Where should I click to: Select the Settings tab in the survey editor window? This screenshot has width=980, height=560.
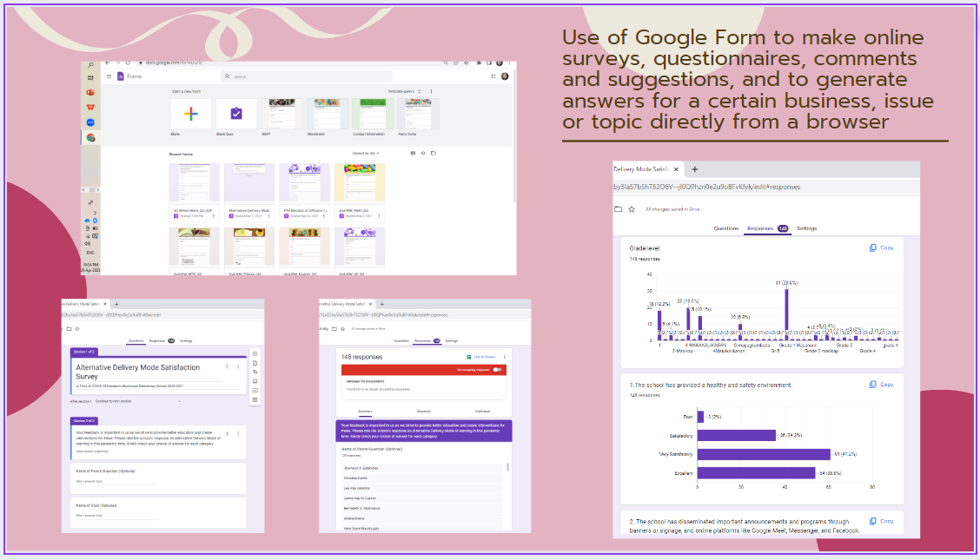point(186,341)
